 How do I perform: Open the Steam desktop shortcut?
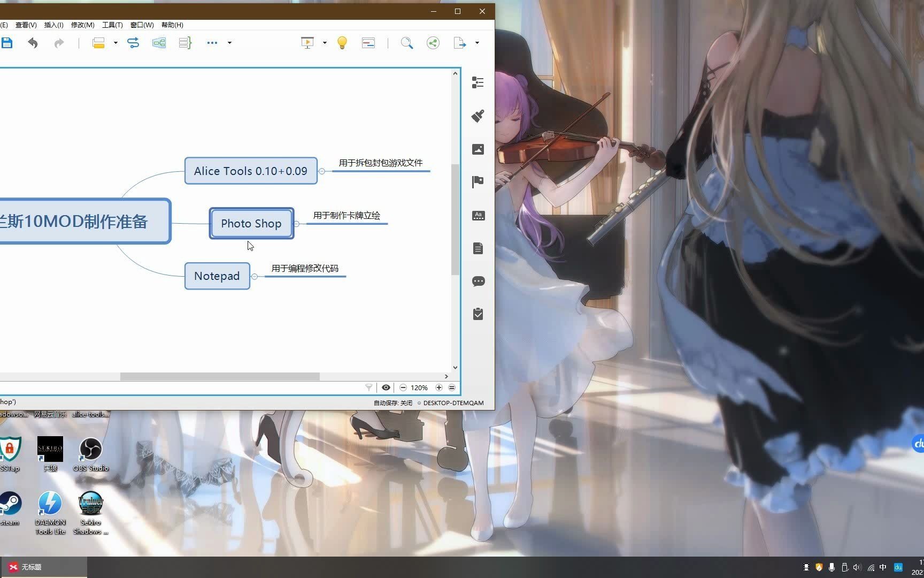click(x=10, y=508)
